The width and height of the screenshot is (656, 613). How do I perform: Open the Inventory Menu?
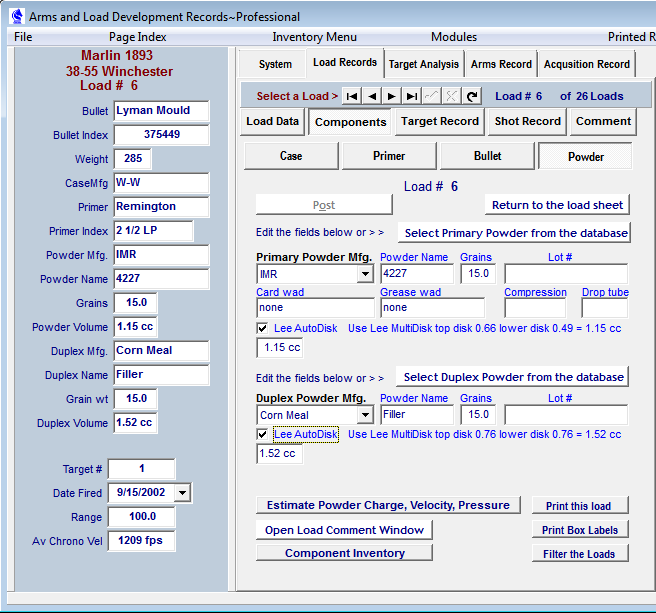(x=315, y=37)
